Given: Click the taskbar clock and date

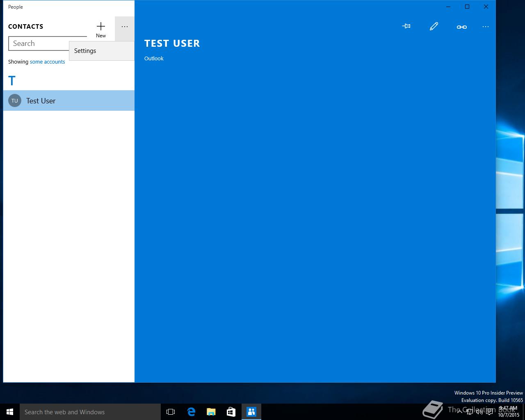Looking at the screenshot, I should point(509,412).
